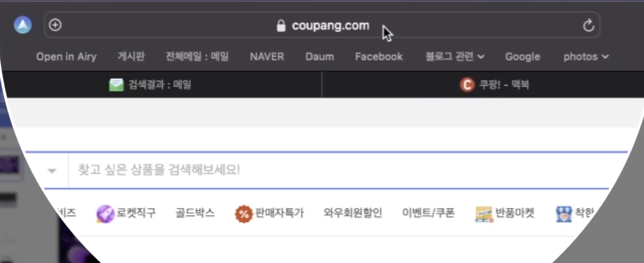
Task: Click the green mail favicon on the mail tab
Action: coord(116,85)
